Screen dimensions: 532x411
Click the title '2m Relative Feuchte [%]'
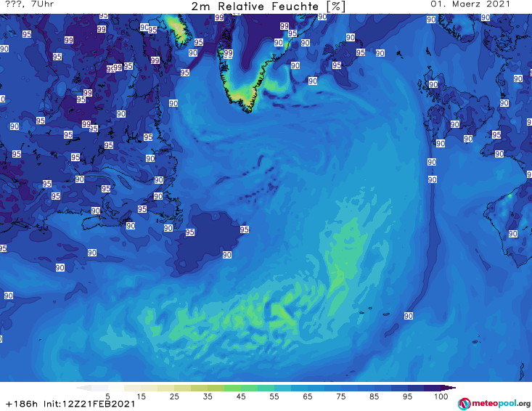coord(268,7)
